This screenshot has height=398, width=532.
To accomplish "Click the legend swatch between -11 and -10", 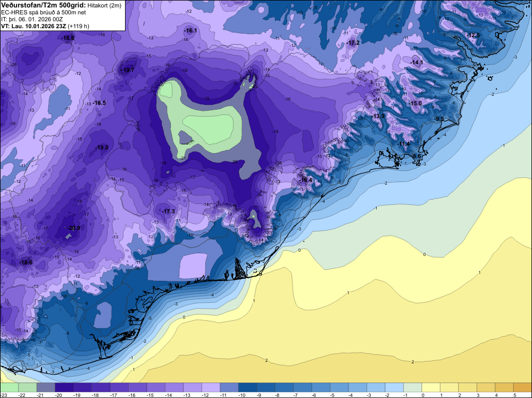I will (x=229, y=387).
